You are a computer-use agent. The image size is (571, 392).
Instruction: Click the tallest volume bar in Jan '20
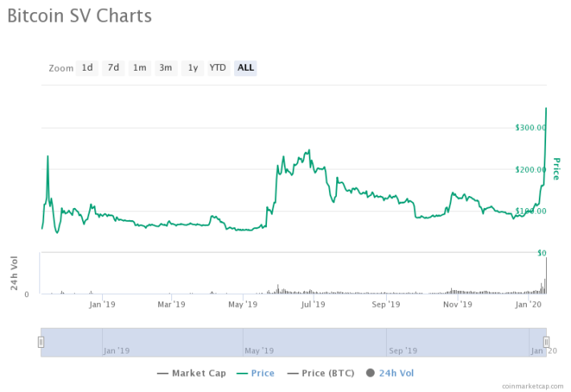click(546, 276)
